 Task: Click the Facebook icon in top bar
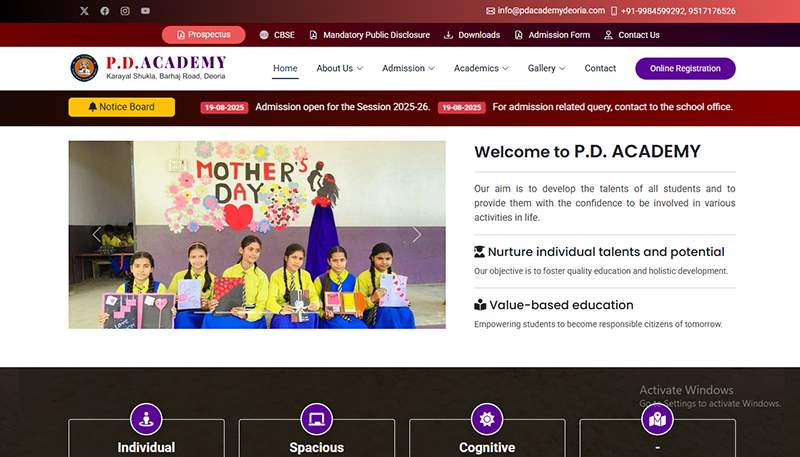105,11
